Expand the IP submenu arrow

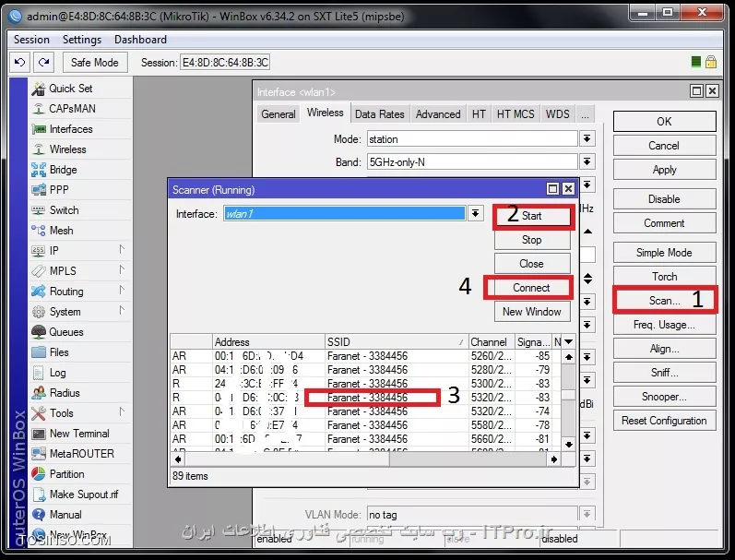[122, 249]
